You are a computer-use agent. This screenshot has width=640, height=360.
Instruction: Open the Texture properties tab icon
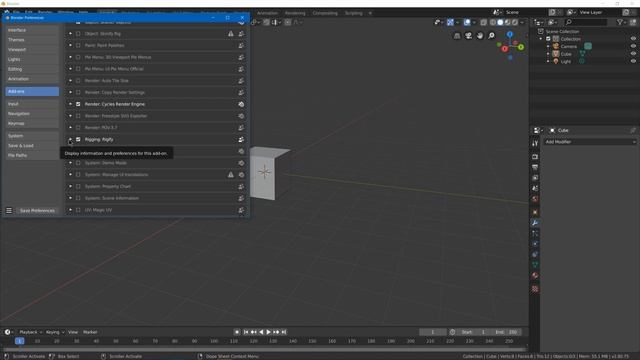pyautogui.click(x=535, y=289)
